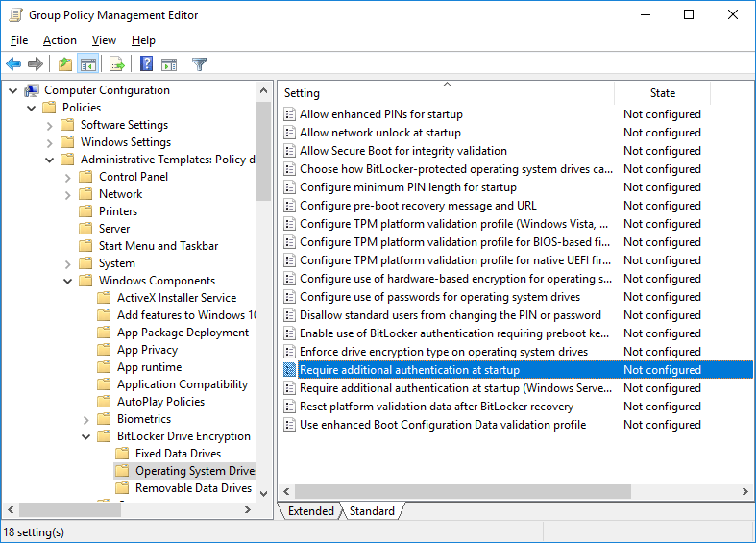Toggle the Show/Hide Console Tree icon
Image resolution: width=756 pixels, height=543 pixels.
tap(88, 63)
